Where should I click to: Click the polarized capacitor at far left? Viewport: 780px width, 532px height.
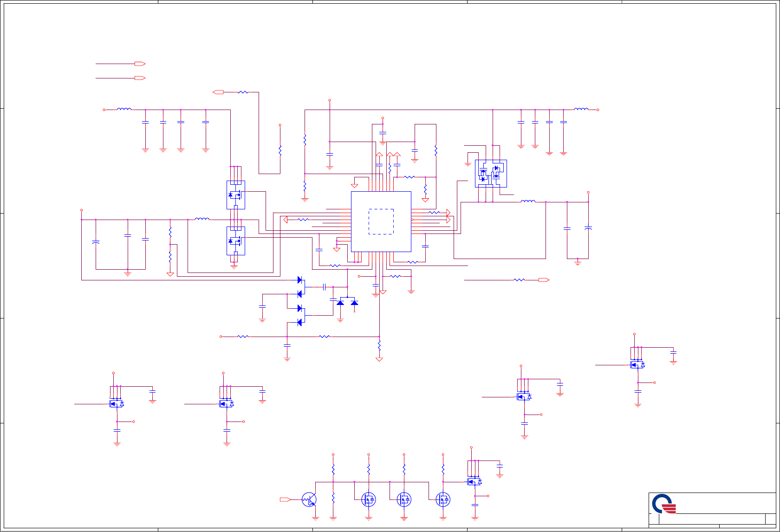tap(96, 242)
